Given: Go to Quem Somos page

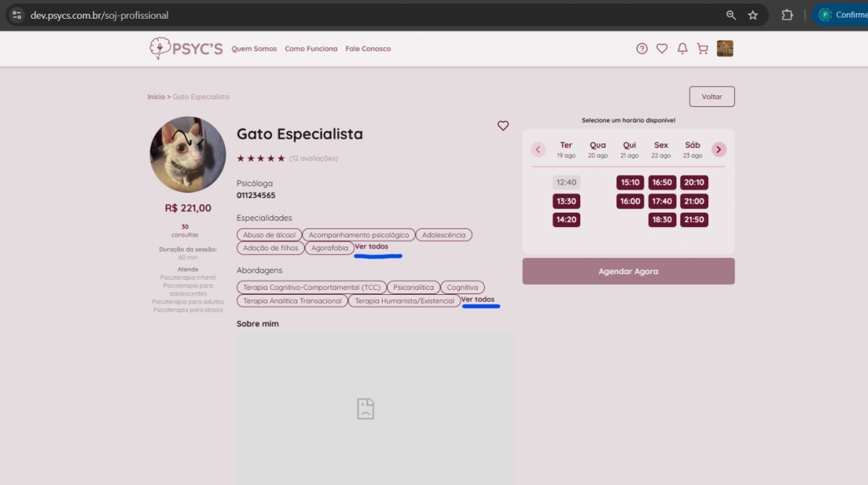Looking at the screenshot, I should (254, 49).
